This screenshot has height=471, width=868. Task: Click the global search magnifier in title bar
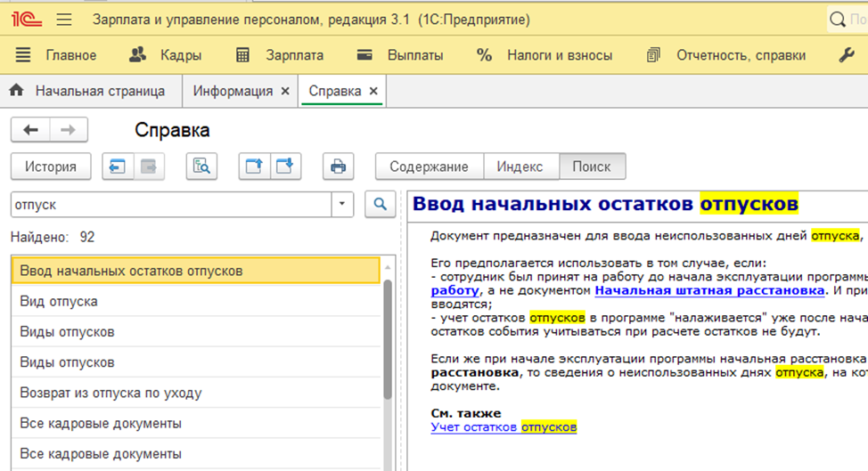point(838,20)
